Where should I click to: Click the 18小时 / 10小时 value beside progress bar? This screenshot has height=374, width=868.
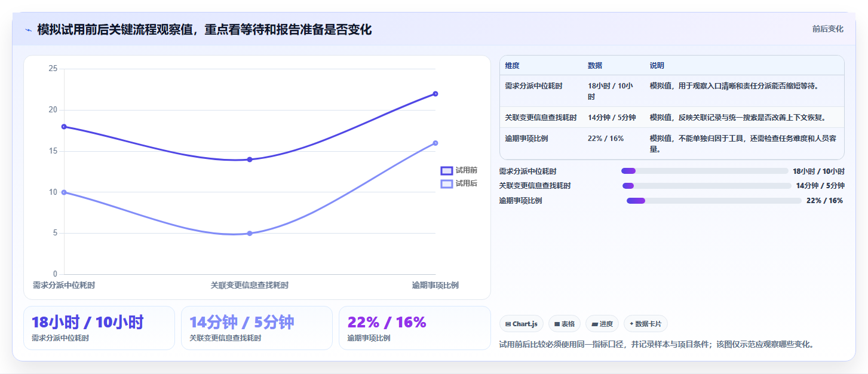818,171
